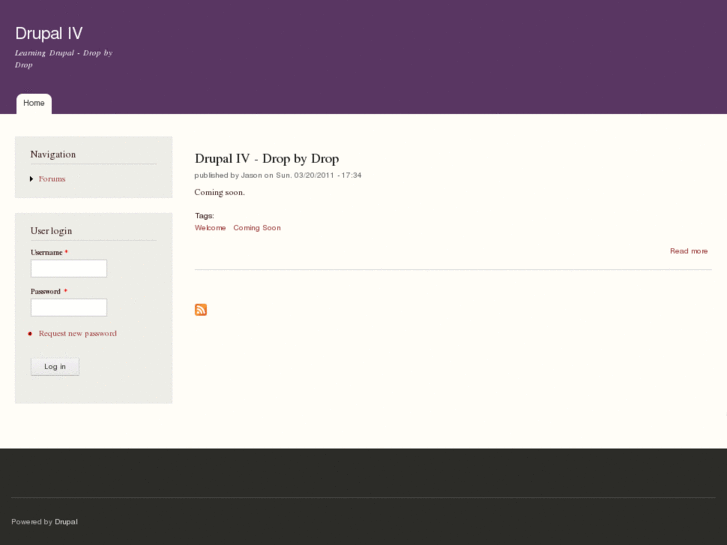This screenshot has width=727, height=545.
Task: Follow the Request new password link
Action: coord(77,333)
